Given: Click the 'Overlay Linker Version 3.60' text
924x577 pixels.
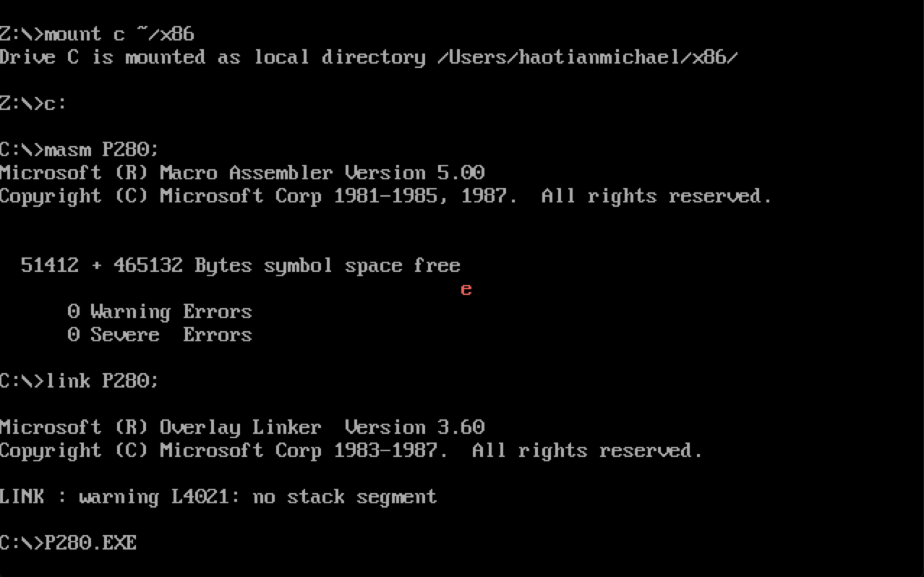Looking at the screenshot, I should [x=321, y=427].
